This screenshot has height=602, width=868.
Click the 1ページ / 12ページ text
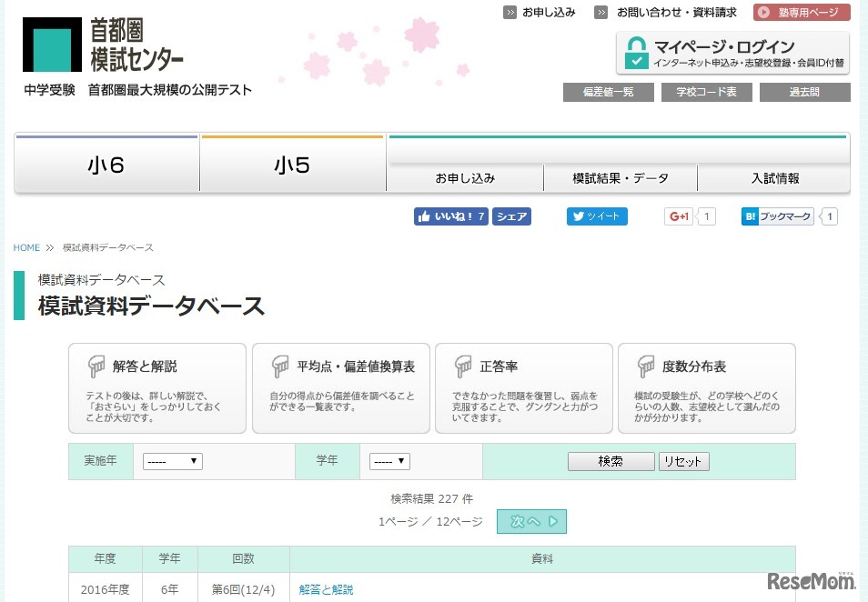pos(430,521)
